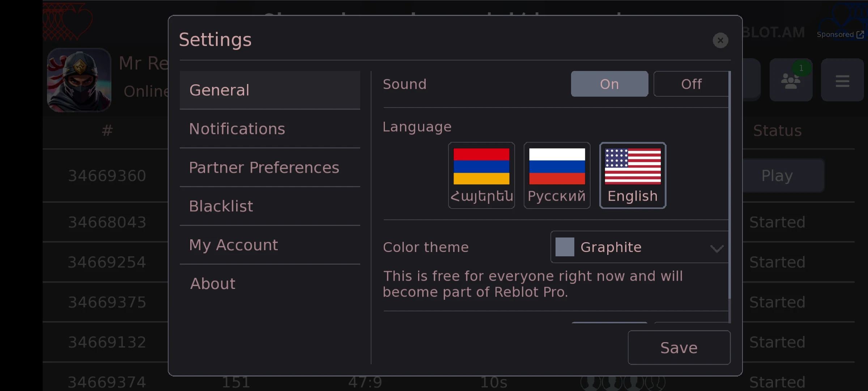The height and width of the screenshot is (391, 868).
Task: Open the hamburger menu icon
Action: [x=842, y=80]
